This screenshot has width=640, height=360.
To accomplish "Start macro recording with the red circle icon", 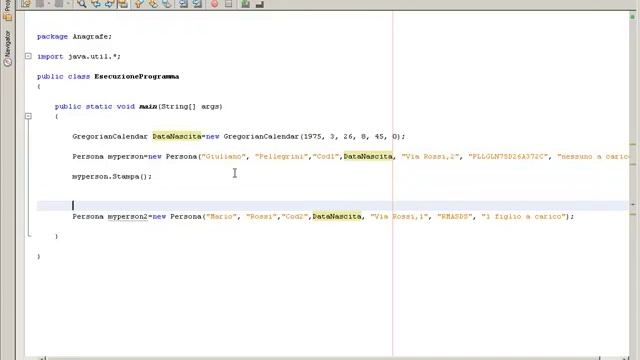I will [x=214, y=4].
